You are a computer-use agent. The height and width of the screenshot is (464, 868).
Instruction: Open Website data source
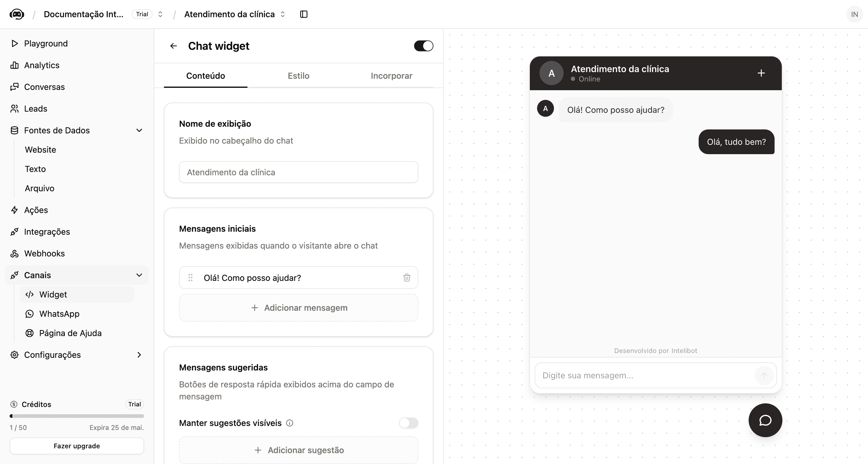40,150
